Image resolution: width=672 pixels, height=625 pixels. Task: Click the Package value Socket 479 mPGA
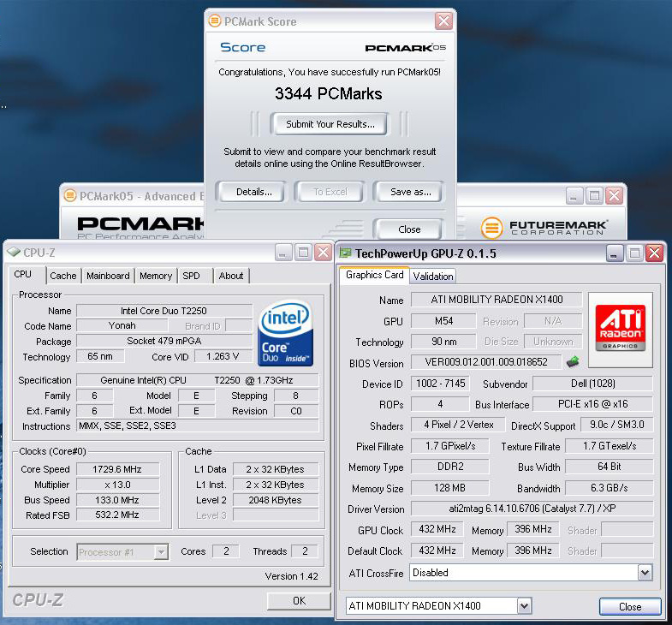(164, 341)
